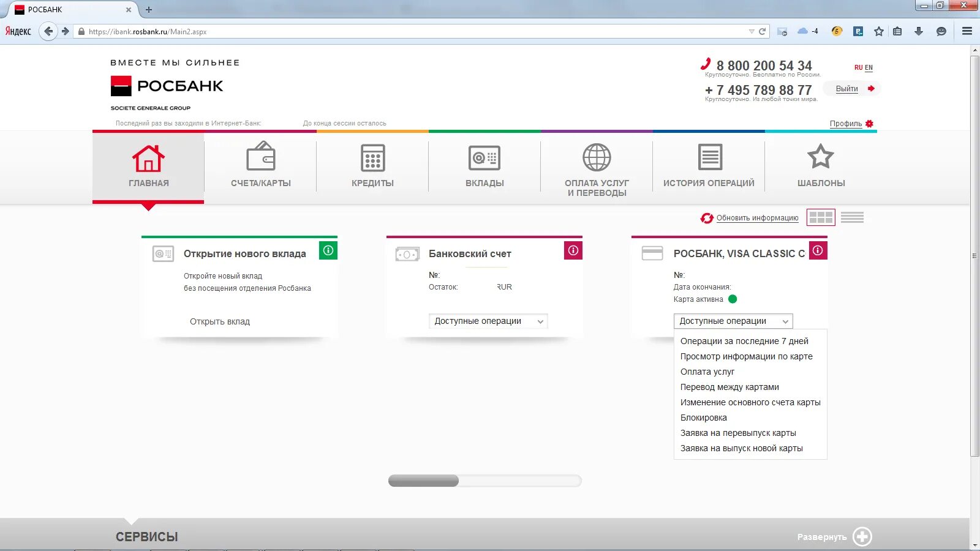Click the Развернуть label in Сервисы bar
The width and height of the screenshot is (980, 551).
pyautogui.click(x=822, y=537)
